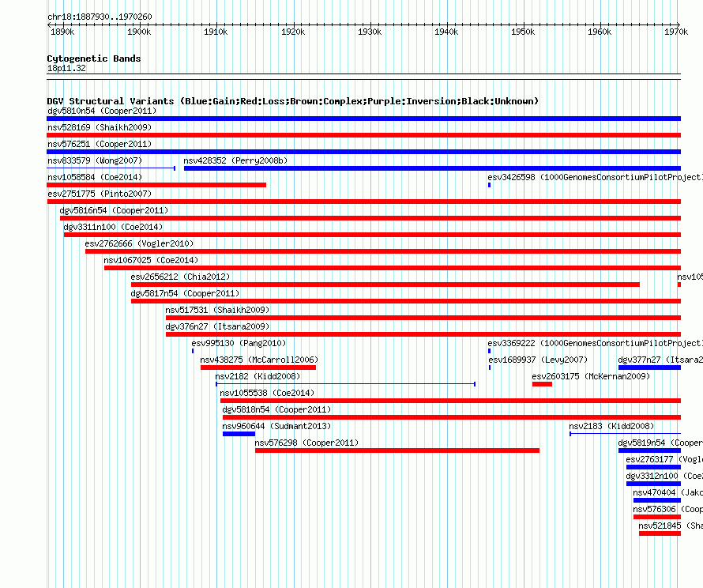This screenshot has width=703, height=588.
Task: Click the chr18:1887930..1970260 coordinates text
Action: click(x=100, y=17)
